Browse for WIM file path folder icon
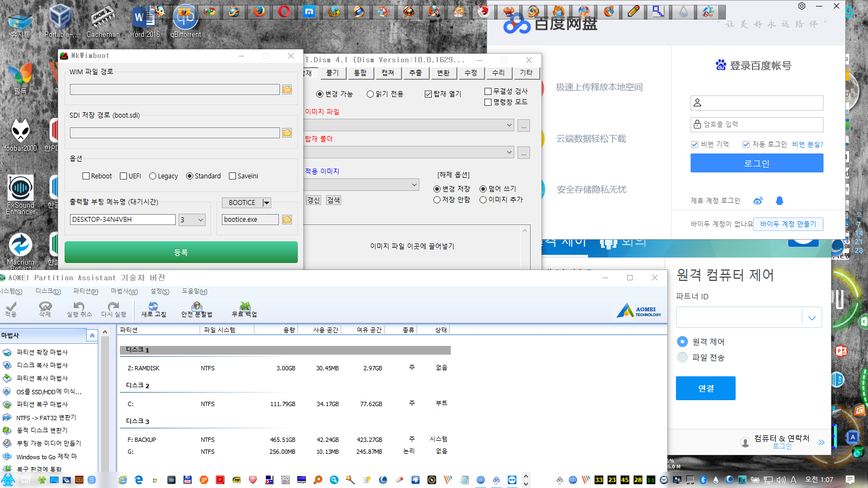The height and width of the screenshot is (488, 868). 287,89
